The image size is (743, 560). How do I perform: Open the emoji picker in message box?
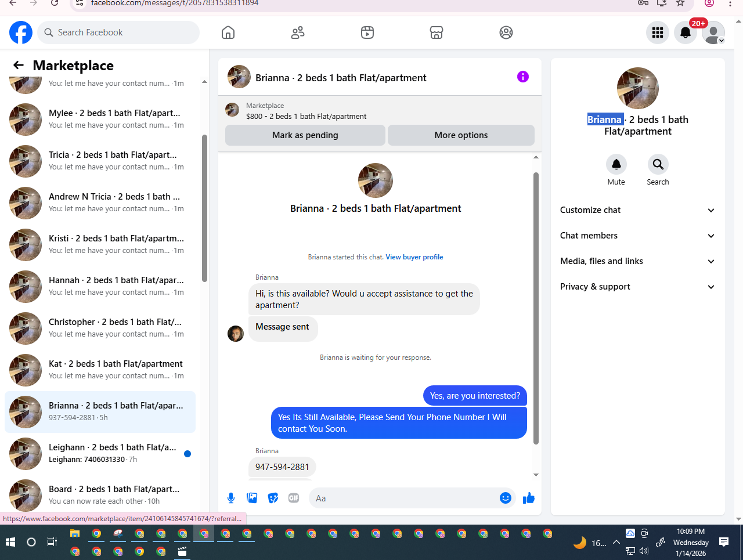(506, 498)
